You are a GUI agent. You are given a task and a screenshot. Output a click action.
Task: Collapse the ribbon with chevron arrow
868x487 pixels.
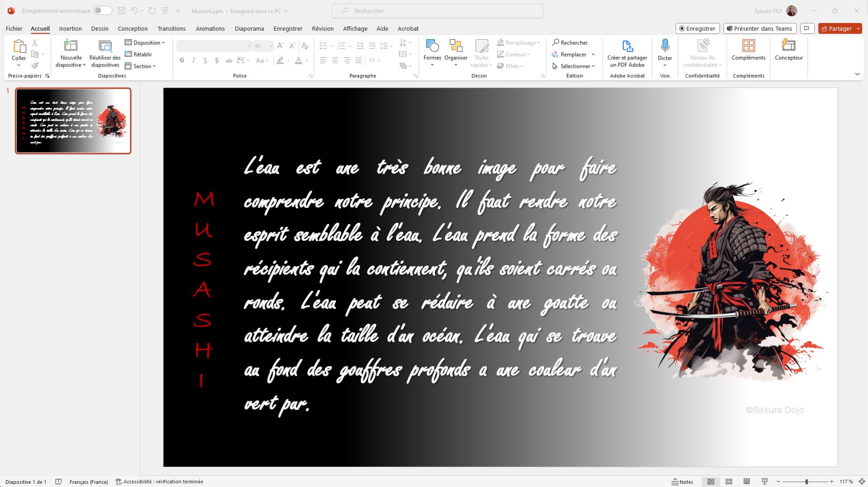pyautogui.click(x=857, y=74)
